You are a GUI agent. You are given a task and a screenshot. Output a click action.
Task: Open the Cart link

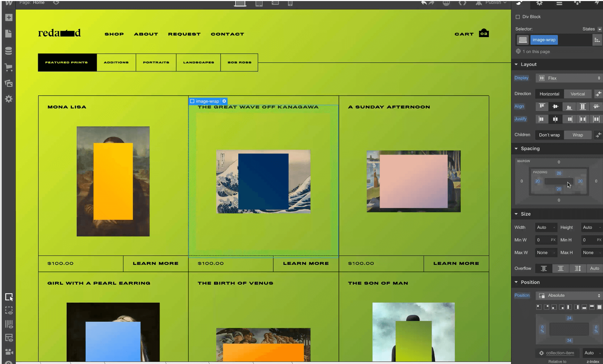(x=472, y=33)
